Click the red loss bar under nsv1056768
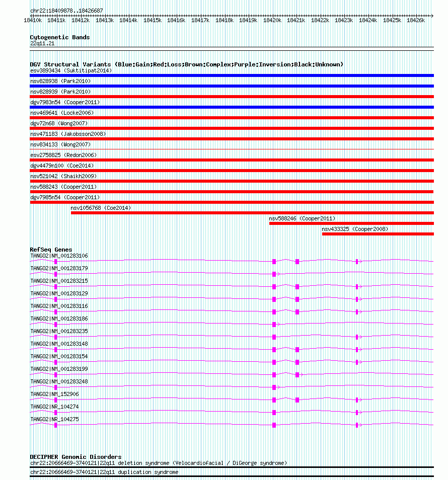Image resolution: width=448 pixels, height=480 pixels. point(252,213)
